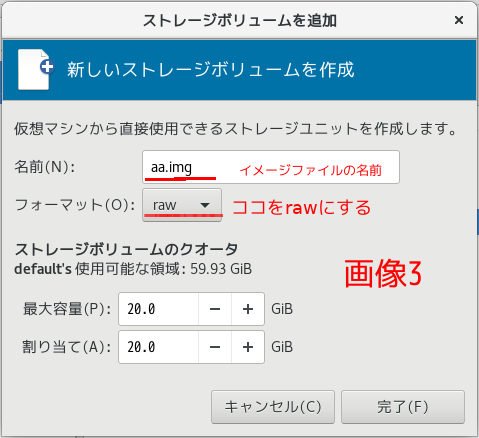Click the フォーマット(O) label
Screen dimensions: 479x438
click(75, 205)
